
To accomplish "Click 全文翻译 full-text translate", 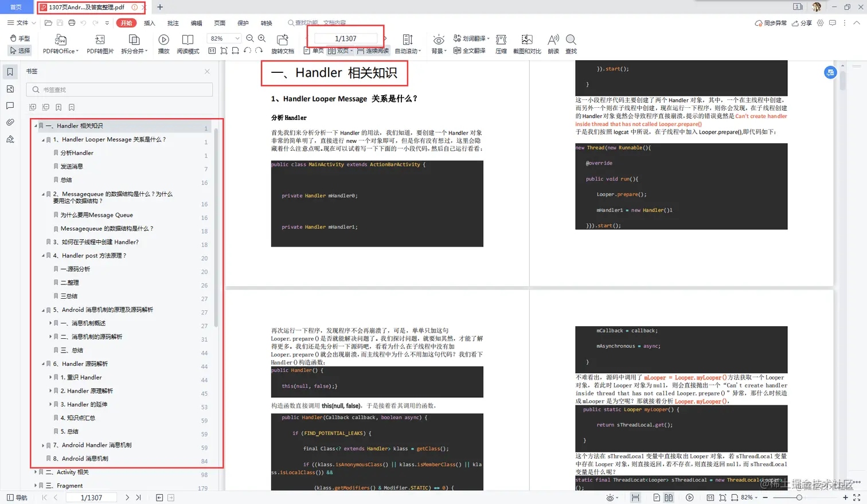I will [470, 50].
